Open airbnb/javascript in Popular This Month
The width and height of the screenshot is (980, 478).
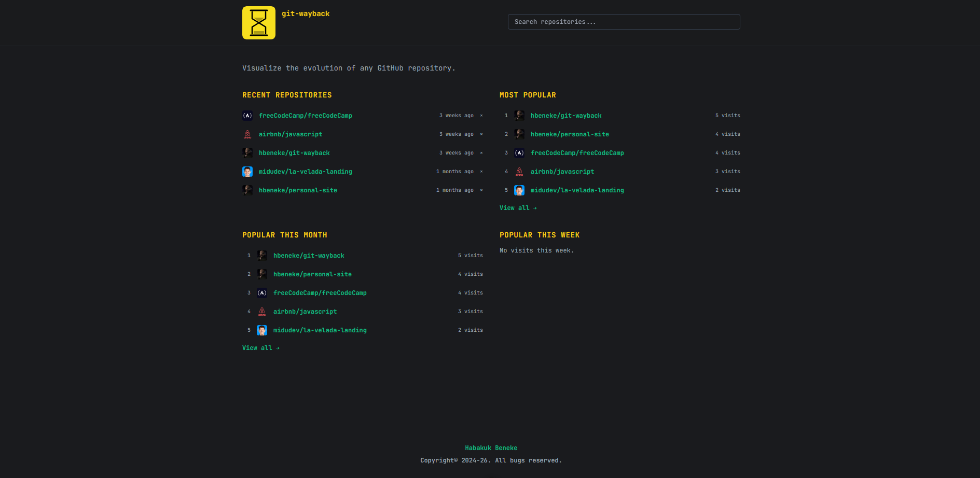pyautogui.click(x=305, y=312)
